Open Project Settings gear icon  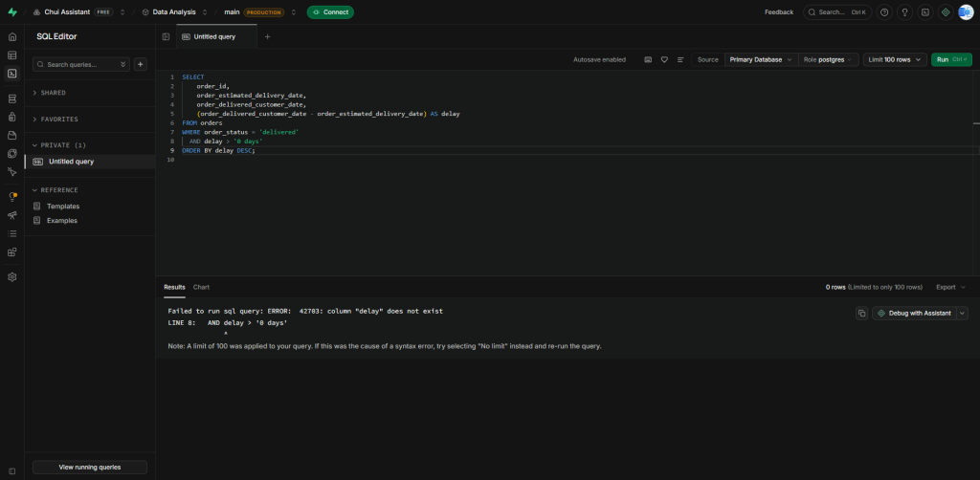[x=11, y=277]
